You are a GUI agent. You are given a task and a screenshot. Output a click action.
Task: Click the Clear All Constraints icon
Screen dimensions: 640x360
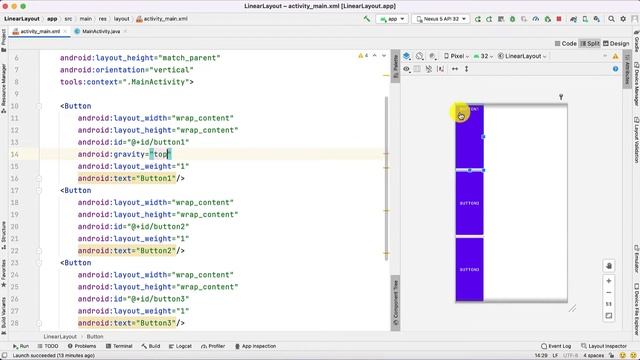tap(429, 69)
